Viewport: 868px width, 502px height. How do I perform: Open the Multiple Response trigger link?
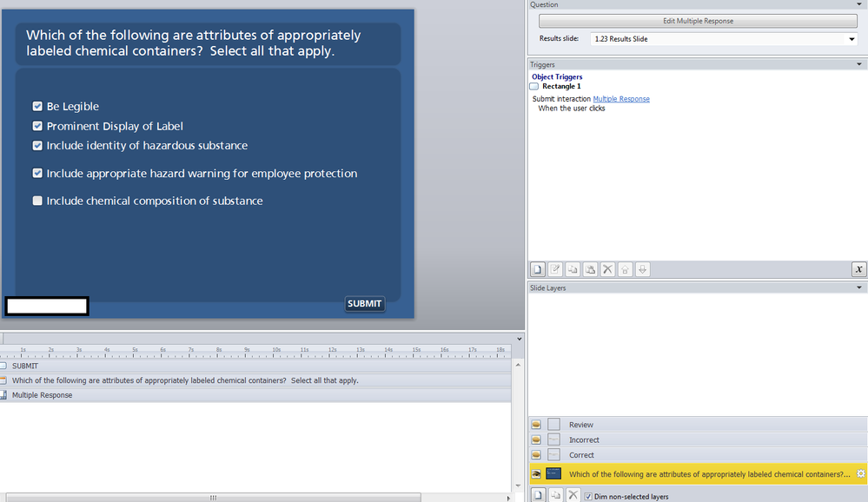pyautogui.click(x=621, y=98)
